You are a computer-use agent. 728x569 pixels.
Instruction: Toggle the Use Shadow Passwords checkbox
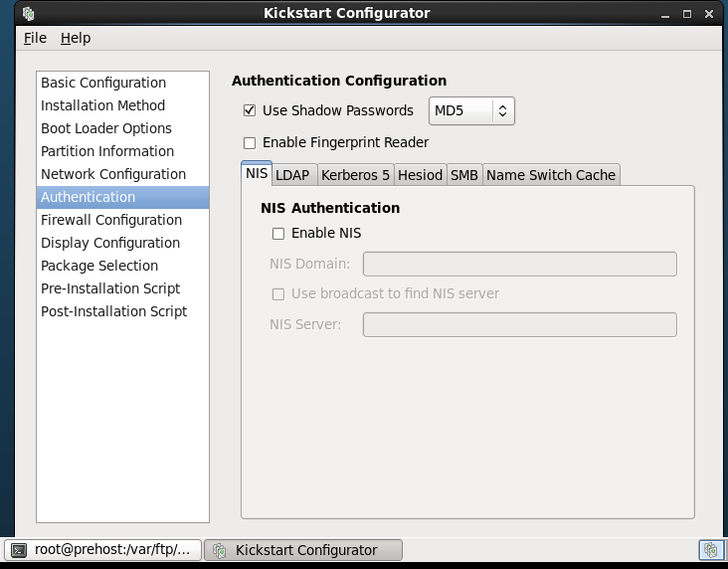250,110
